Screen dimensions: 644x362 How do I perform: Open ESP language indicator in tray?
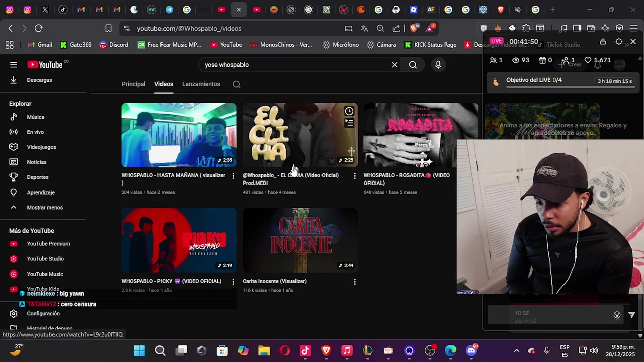(x=565, y=351)
